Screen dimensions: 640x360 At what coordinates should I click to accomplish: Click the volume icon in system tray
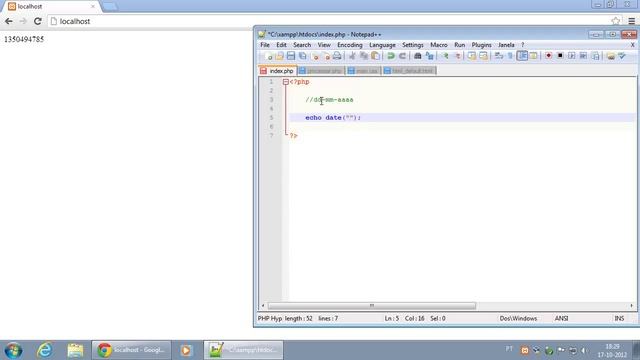pyautogui.click(x=584, y=351)
